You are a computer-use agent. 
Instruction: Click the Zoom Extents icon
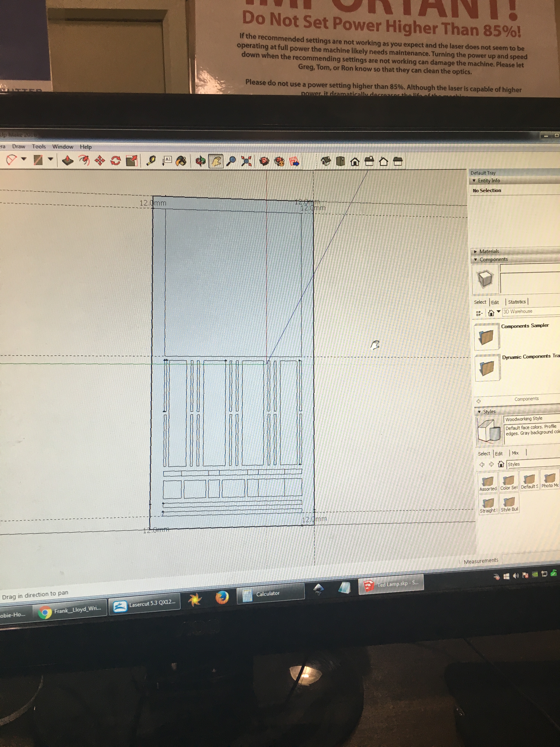point(246,161)
